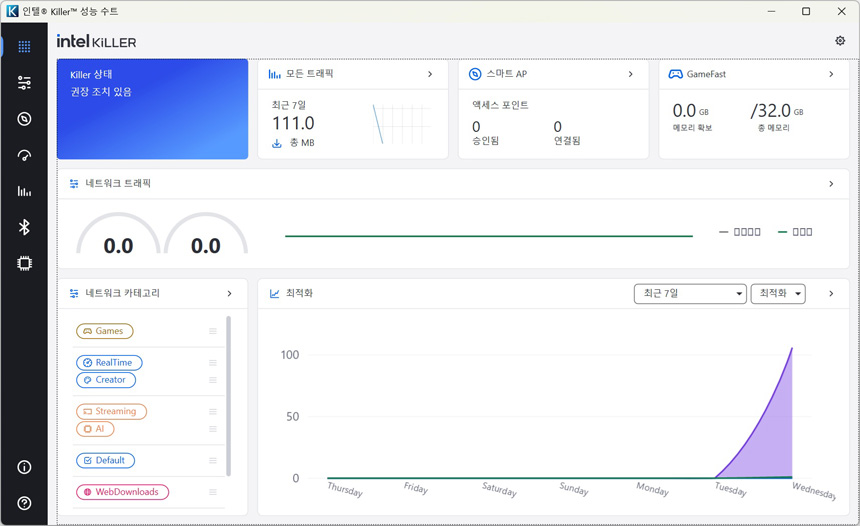Open the help question mark icon
The height and width of the screenshot is (526, 860).
24,503
